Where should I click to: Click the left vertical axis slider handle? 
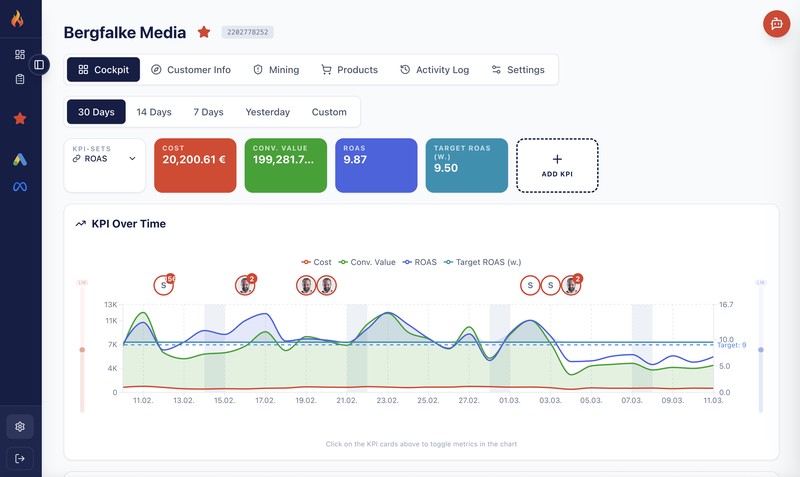tap(83, 349)
